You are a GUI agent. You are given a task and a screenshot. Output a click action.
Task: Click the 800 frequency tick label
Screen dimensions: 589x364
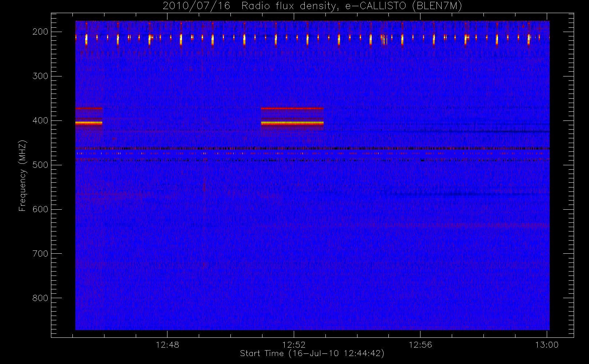click(x=40, y=298)
